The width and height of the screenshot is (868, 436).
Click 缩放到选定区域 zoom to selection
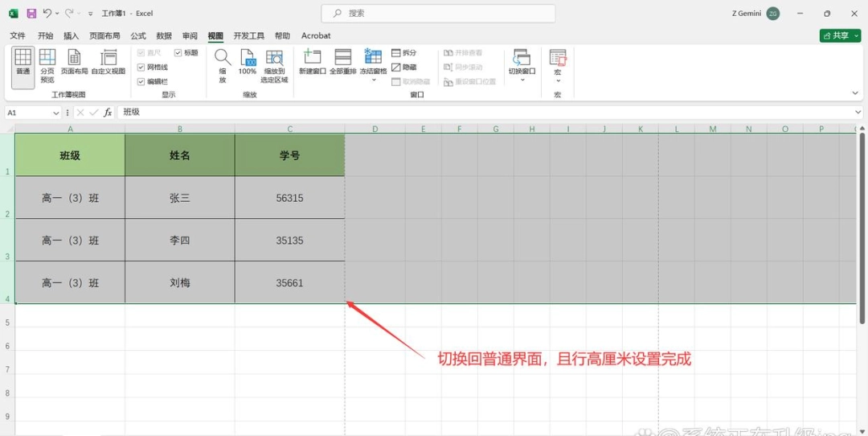(x=275, y=67)
